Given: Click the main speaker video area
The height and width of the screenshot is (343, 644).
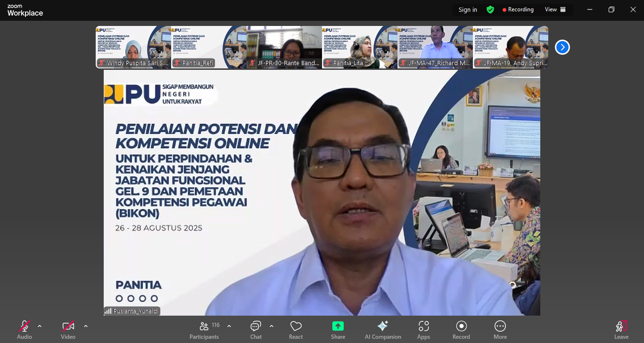Looking at the screenshot, I should tap(322, 192).
